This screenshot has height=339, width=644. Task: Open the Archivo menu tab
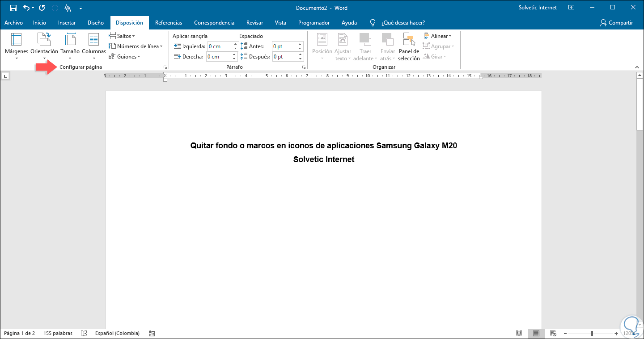(x=13, y=23)
